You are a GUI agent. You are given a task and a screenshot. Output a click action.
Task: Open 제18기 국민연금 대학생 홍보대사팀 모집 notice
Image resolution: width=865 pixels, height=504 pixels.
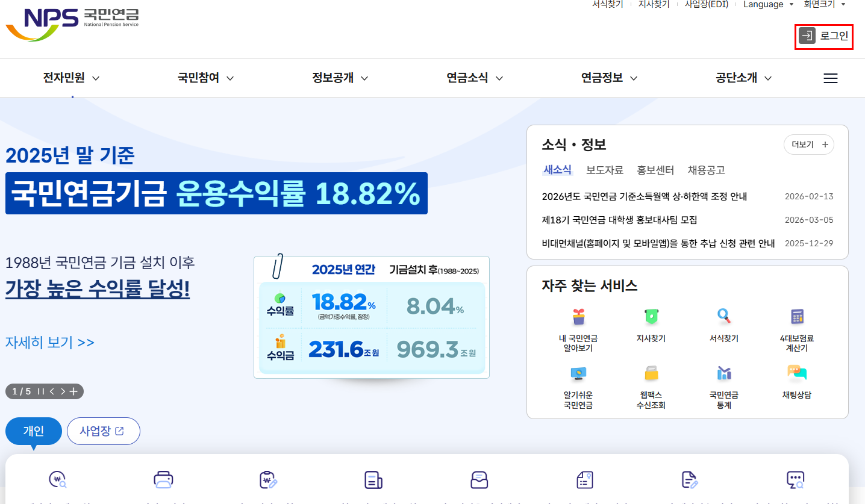pos(620,220)
